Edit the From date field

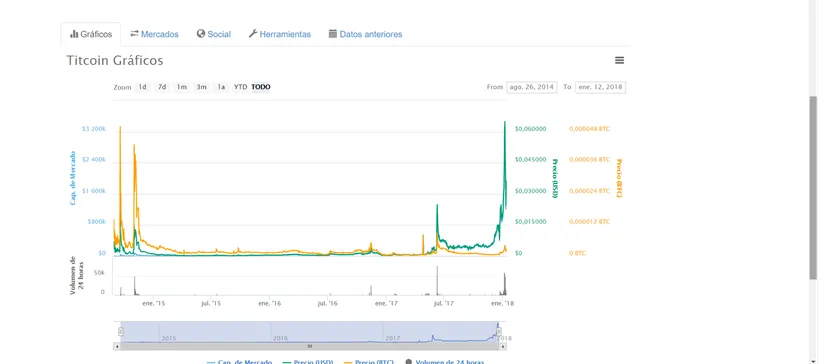tap(531, 87)
